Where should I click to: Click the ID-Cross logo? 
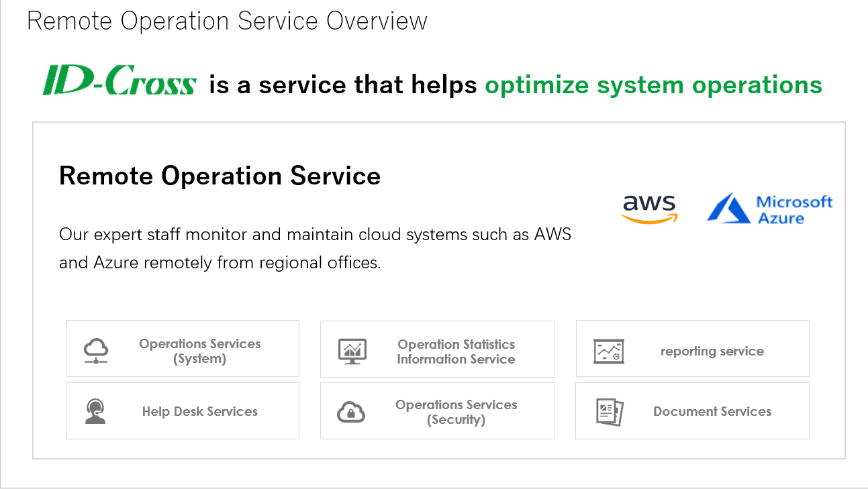click(x=119, y=80)
